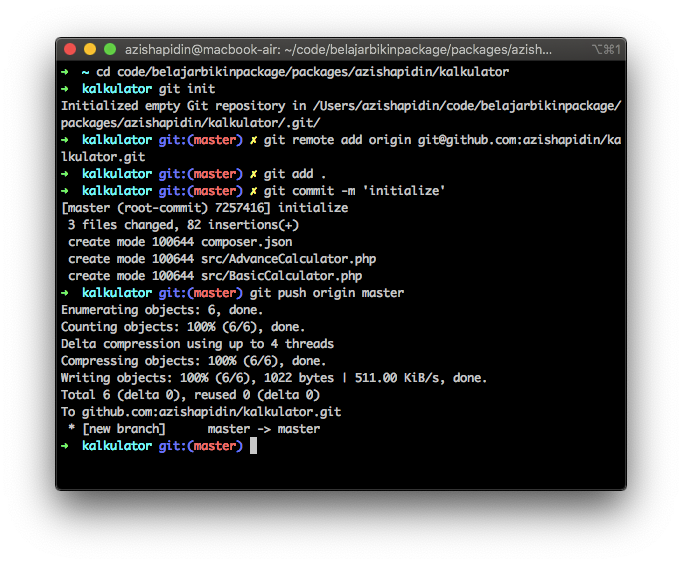Click the yellow minimize window button

(90, 49)
